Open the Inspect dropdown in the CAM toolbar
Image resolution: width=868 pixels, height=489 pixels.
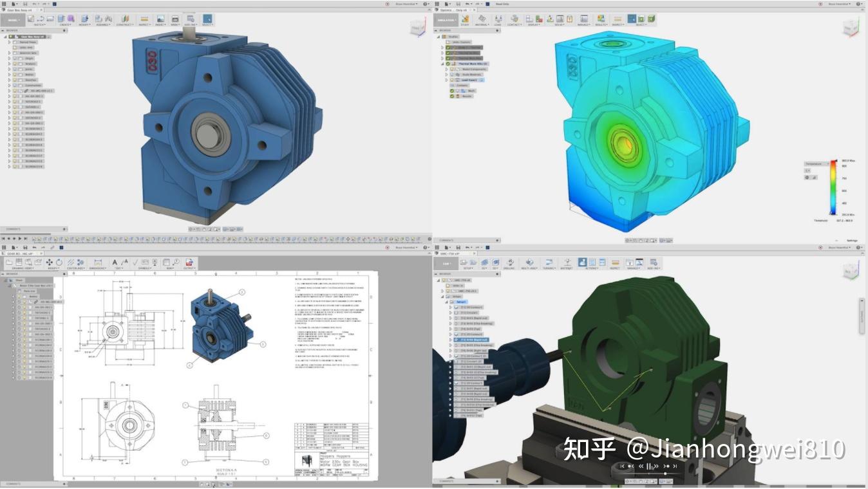click(616, 263)
